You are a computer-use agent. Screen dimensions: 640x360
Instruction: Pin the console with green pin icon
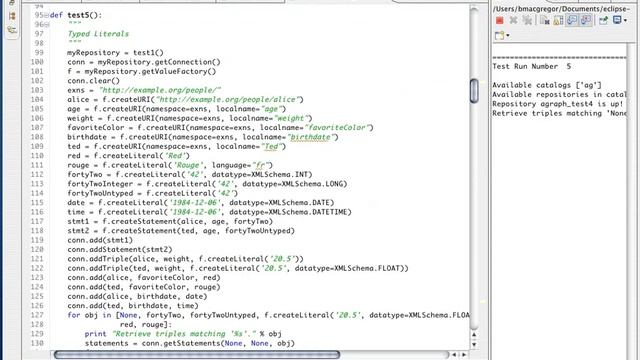[x=603, y=20]
